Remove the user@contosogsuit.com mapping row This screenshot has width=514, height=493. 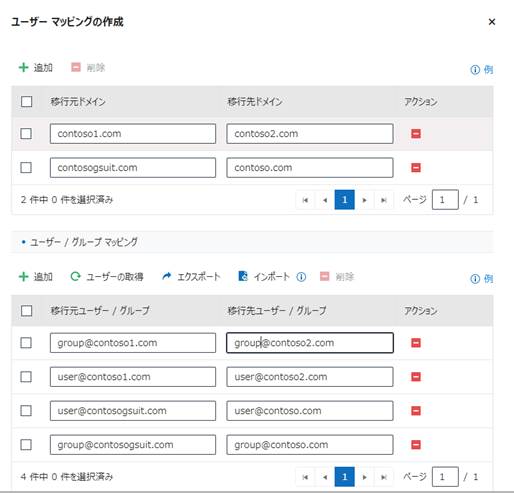416,411
